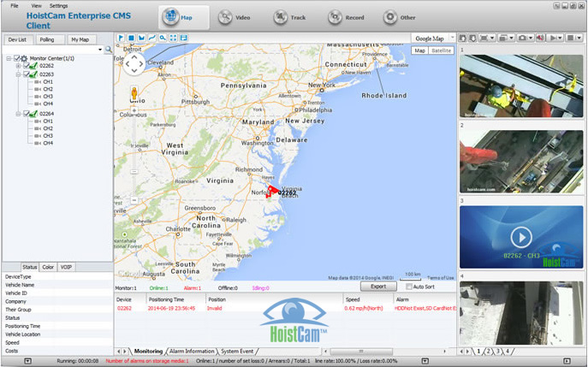This screenshot has height=367, width=588.
Task: Open the device search dropdown
Action: (100, 50)
